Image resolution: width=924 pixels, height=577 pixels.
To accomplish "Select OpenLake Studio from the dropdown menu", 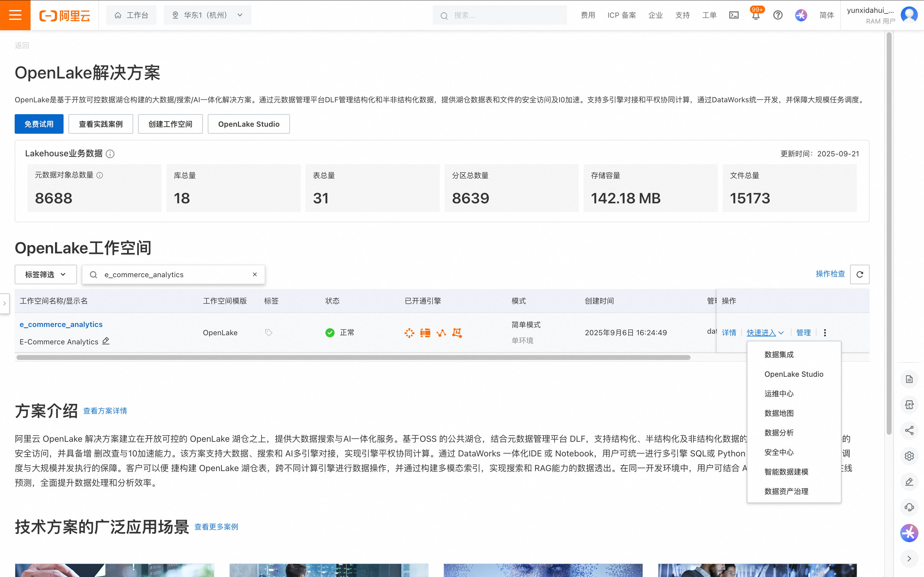I will point(794,374).
